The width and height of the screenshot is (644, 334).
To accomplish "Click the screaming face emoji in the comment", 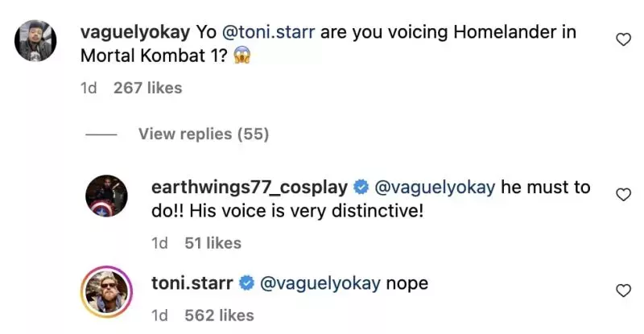I will click(x=242, y=59).
